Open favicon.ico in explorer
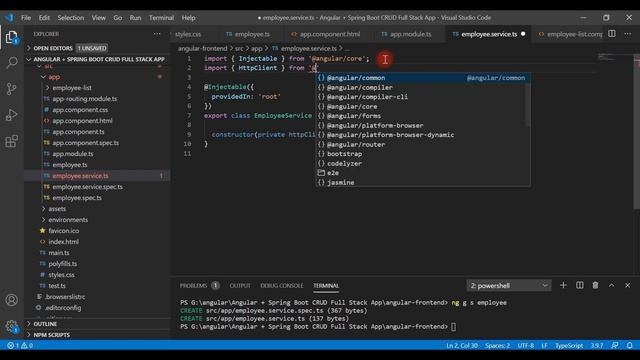Screen dimensions: 640x360 click(x=64, y=231)
